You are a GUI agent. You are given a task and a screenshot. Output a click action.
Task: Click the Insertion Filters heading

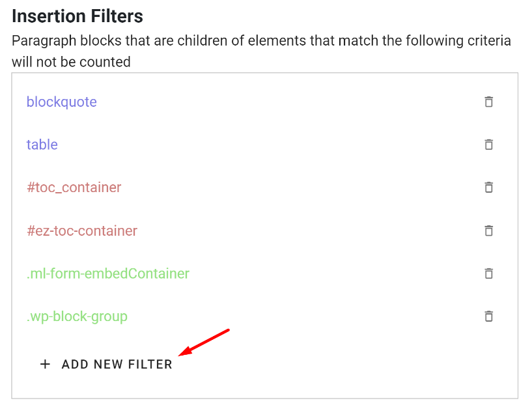coord(77,16)
